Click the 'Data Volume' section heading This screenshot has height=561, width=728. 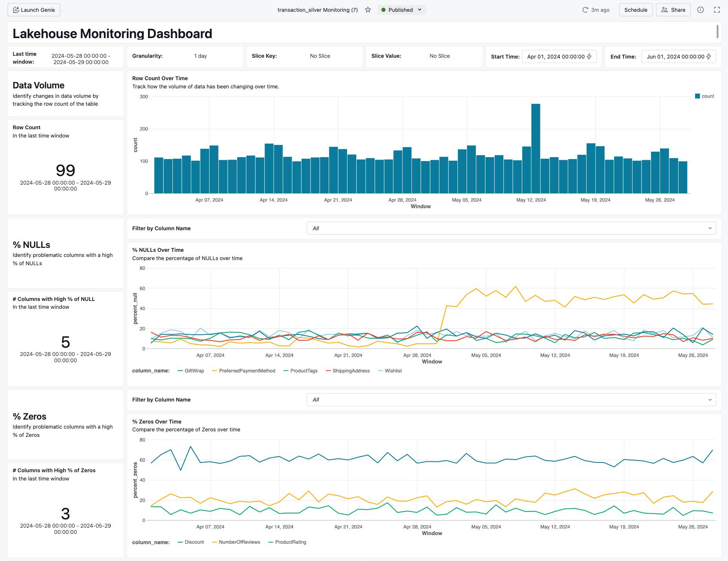click(x=38, y=85)
